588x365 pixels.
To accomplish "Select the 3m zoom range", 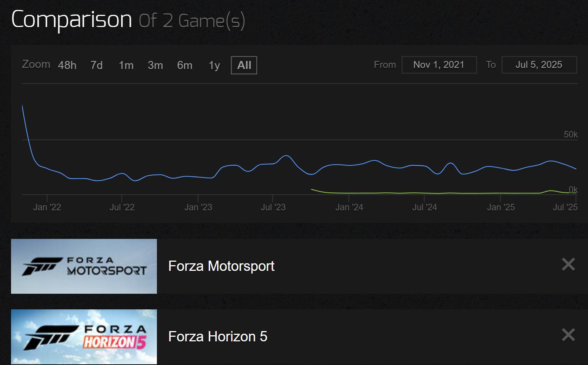I will (x=155, y=65).
